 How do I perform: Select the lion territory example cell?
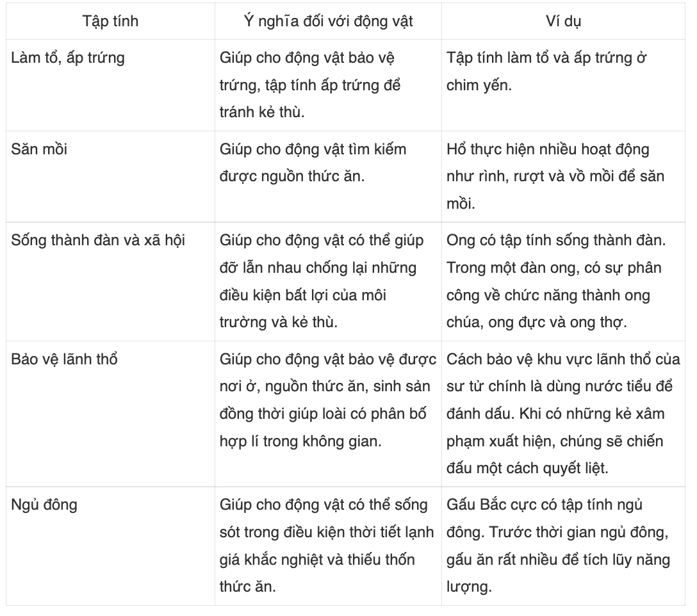(x=563, y=413)
